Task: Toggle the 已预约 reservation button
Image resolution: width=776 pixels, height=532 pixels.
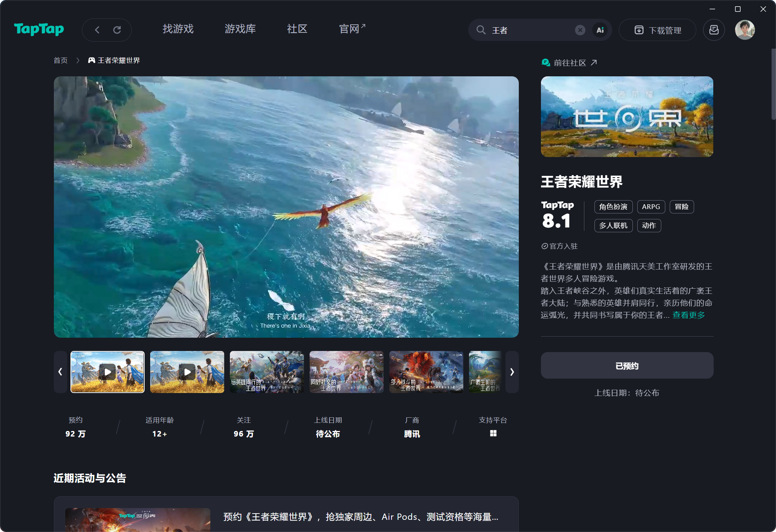Action: point(627,366)
